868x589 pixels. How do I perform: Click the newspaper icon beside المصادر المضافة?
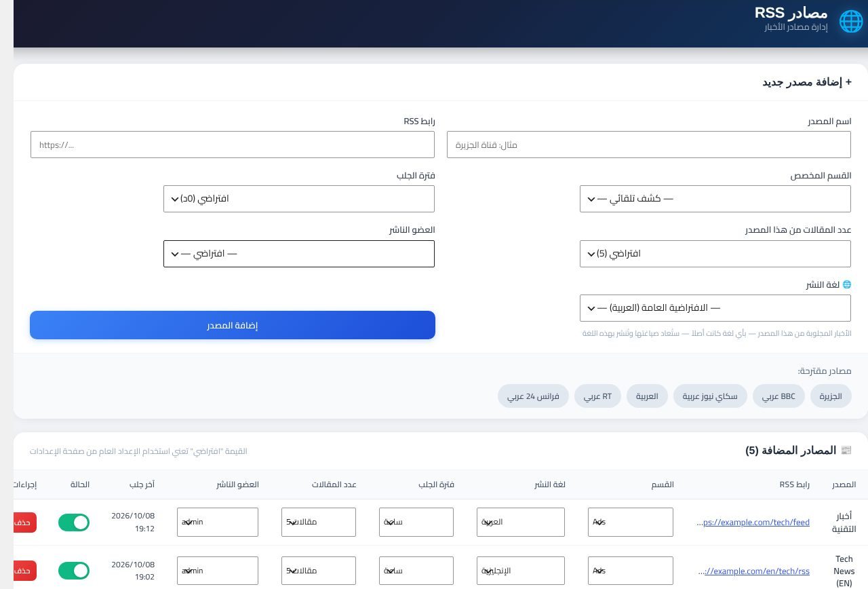tap(846, 450)
